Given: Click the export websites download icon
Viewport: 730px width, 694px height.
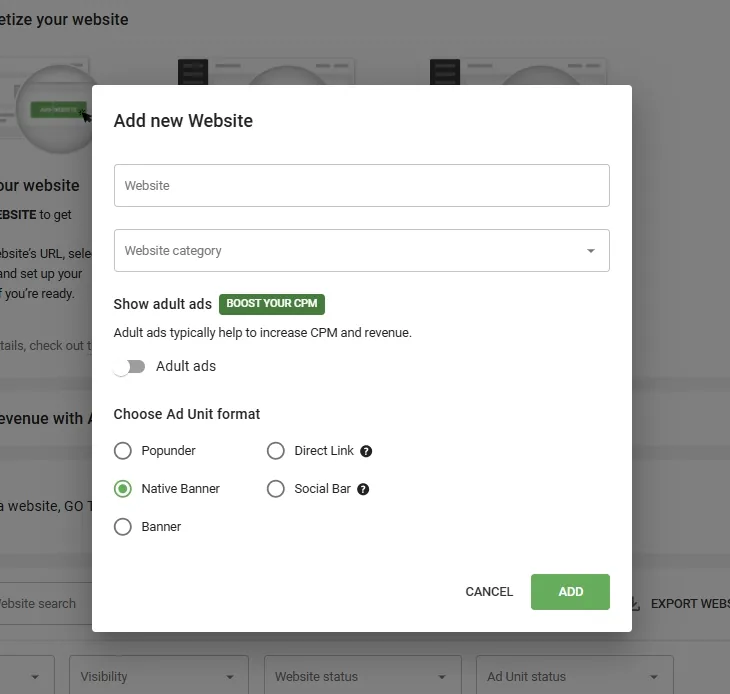Looking at the screenshot, I should pos(636,604).
